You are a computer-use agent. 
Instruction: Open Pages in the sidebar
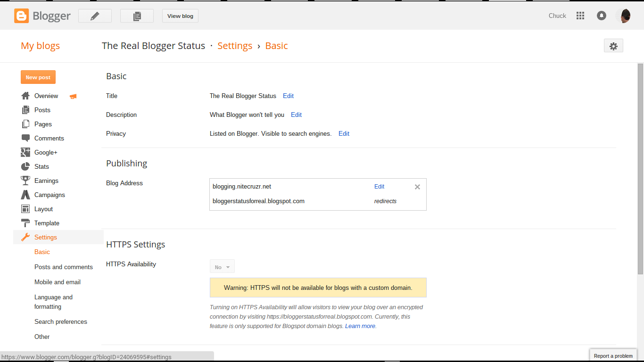coord(43,124)
